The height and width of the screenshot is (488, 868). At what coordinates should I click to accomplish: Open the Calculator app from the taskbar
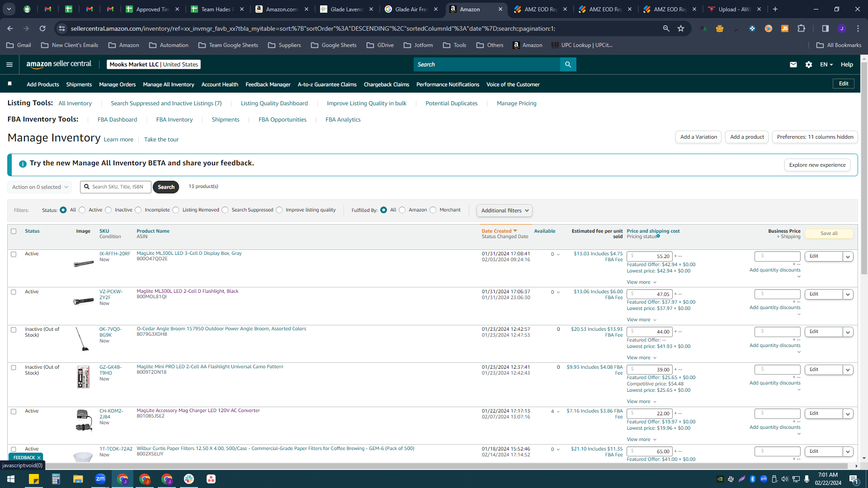coord(56,479)
